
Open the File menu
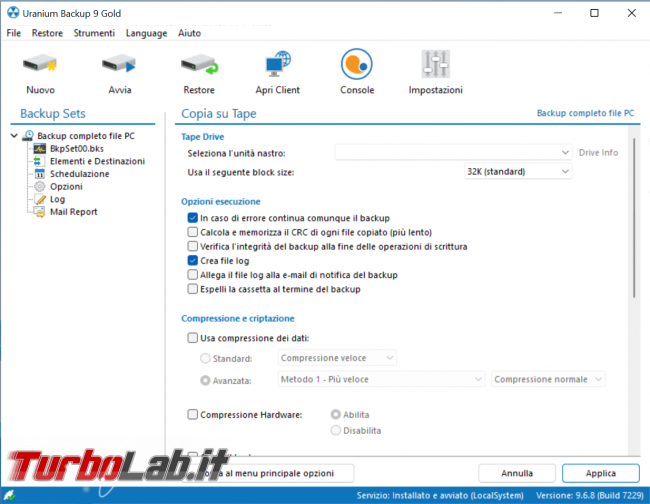(x=14, y=33)
